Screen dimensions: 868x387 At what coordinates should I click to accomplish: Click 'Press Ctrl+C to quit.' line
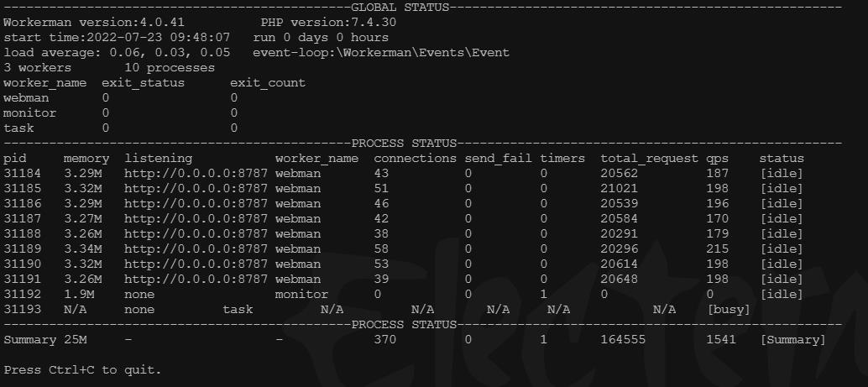[x=82, y=370]
